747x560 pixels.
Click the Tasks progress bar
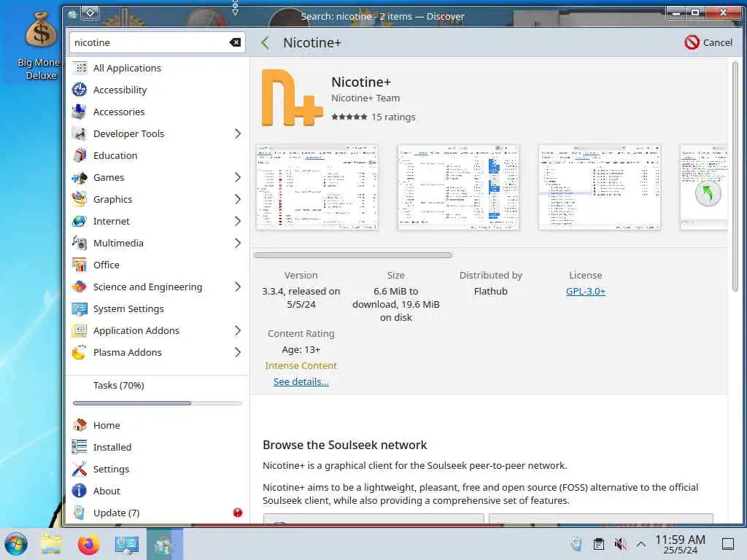point(158,403)
